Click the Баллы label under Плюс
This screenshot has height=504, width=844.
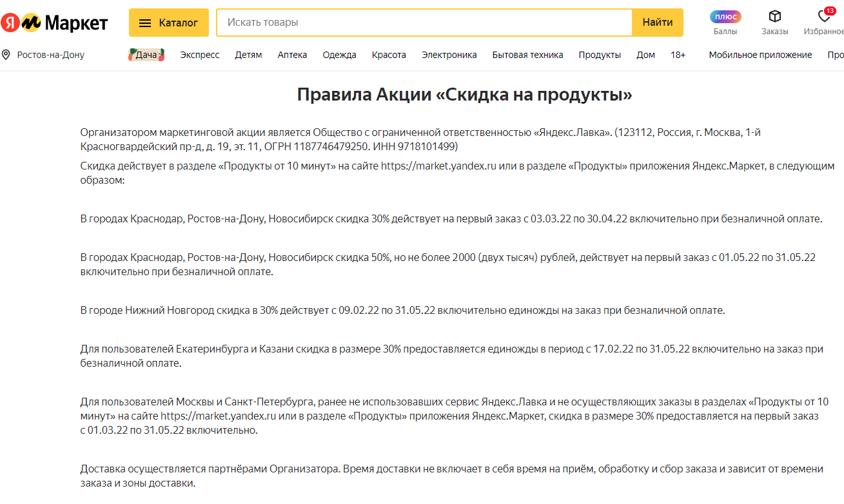pos(725,31)
